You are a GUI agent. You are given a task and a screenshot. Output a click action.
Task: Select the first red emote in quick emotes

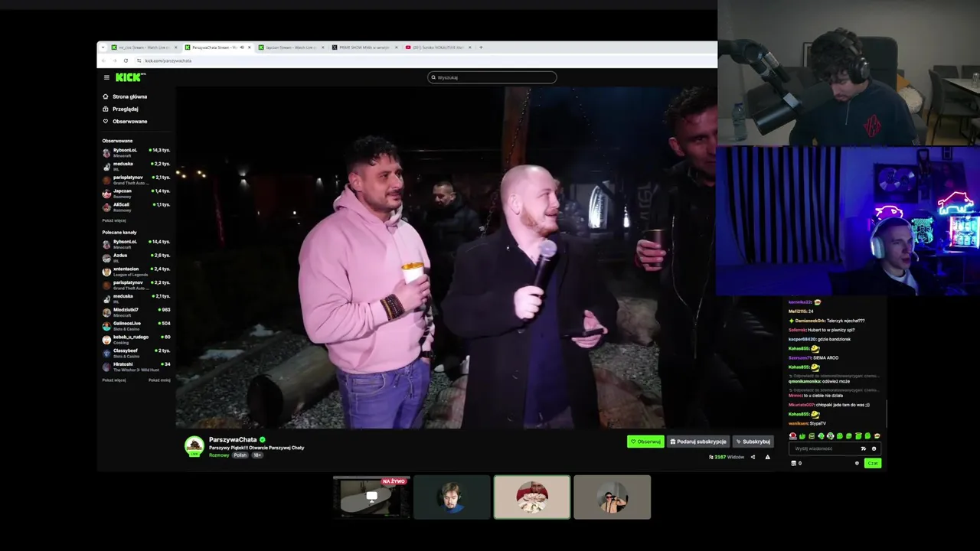click(793, 436)
